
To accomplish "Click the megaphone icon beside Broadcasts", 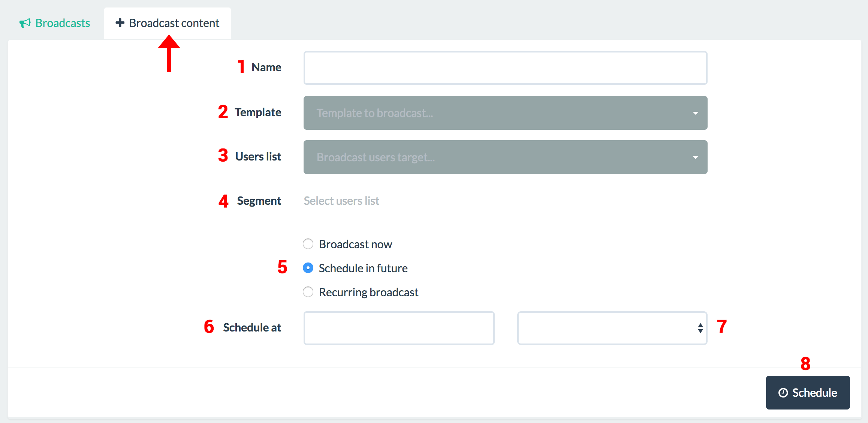I will [25, 23].
